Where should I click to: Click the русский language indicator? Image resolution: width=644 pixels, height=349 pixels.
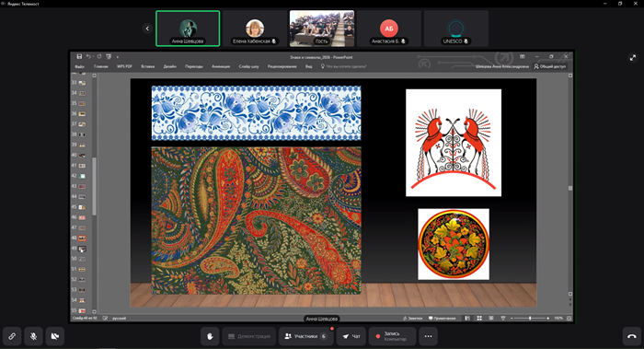point(119,319)
